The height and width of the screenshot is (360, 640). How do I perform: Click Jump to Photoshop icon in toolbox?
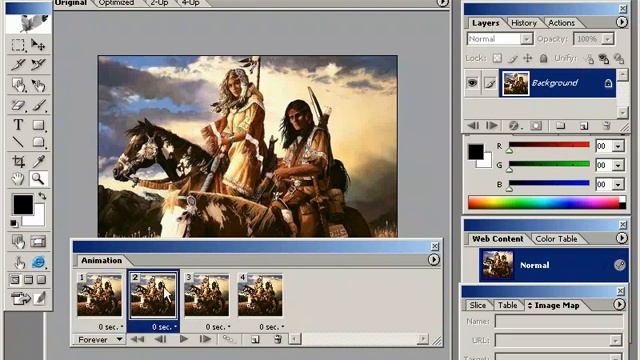pyautogui.click(x=20, y=298)
